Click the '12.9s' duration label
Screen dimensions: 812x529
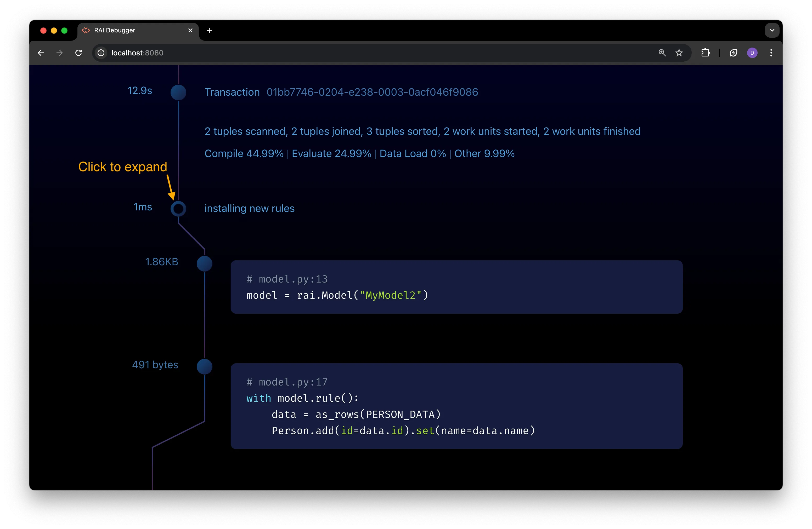[140, 91]
